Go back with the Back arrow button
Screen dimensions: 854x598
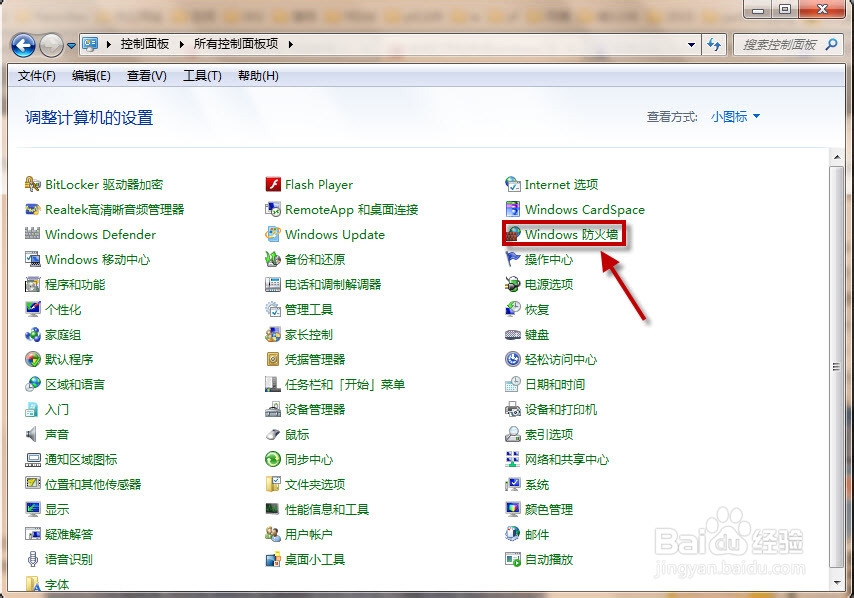click(23, 45)
